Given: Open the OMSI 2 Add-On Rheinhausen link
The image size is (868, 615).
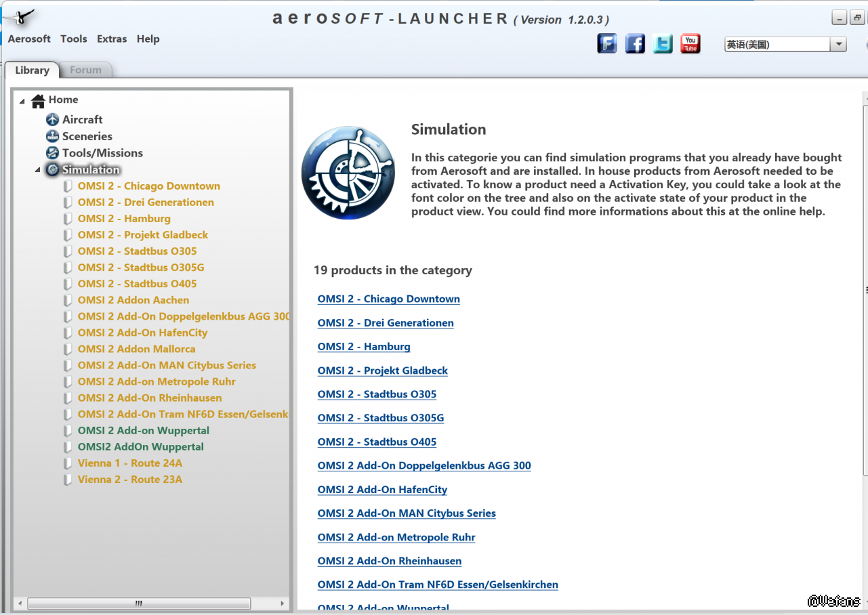Looking at the screenshot, I should tap(390, 561).
